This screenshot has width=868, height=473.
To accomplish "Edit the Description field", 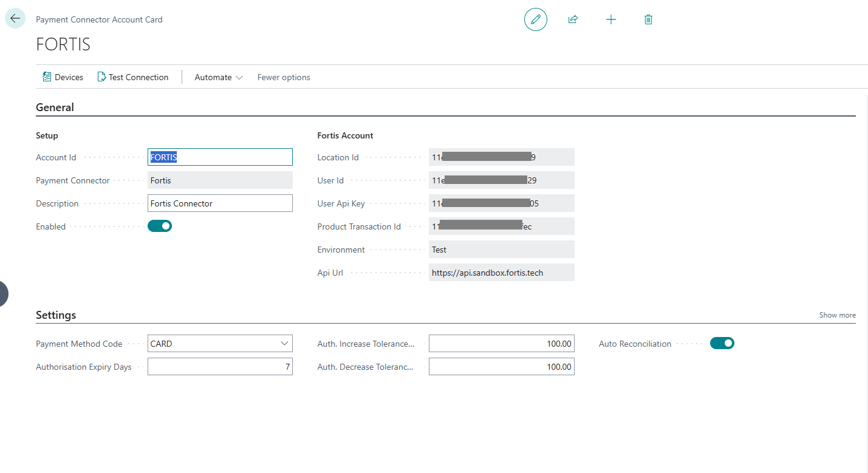I will tap(220, 203).
